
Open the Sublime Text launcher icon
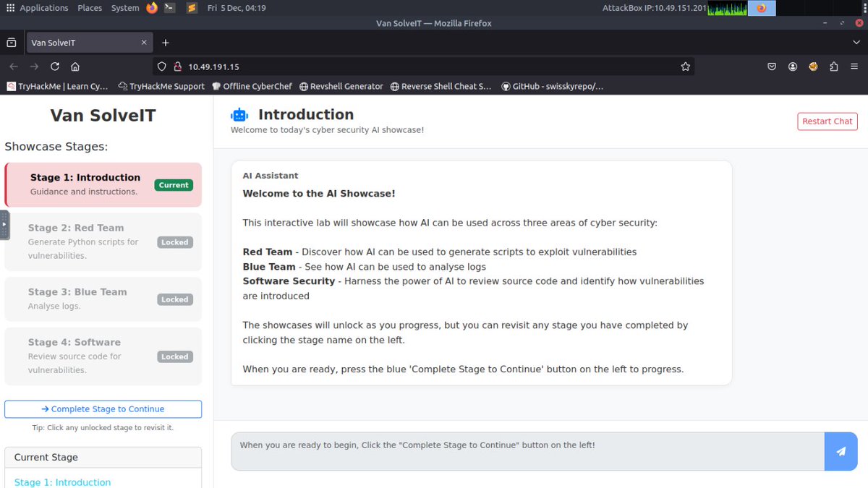(191, 8)
